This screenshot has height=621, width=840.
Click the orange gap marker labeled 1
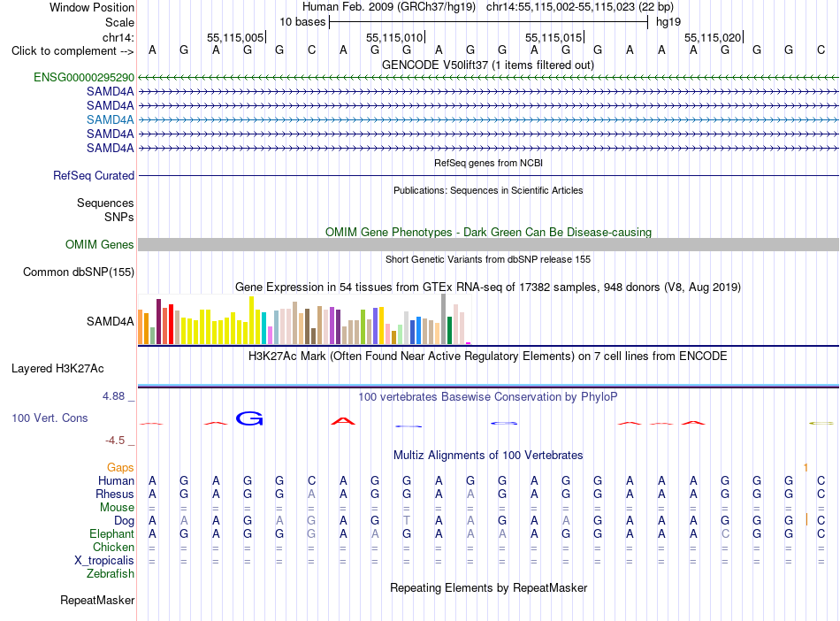[806, 468]
